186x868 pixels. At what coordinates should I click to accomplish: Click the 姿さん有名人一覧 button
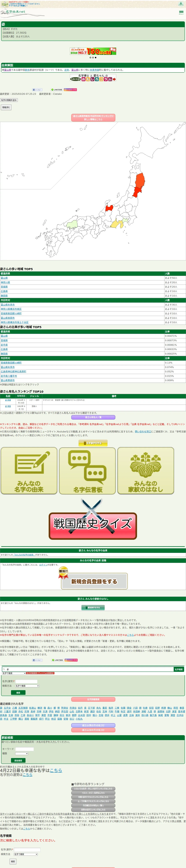[93, 417]
